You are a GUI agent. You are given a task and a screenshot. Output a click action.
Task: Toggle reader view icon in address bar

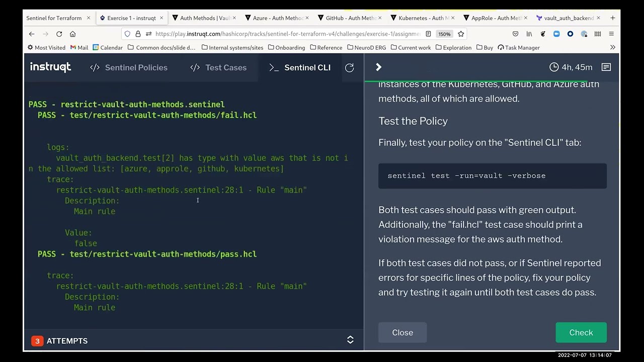[x=428, y=34]
